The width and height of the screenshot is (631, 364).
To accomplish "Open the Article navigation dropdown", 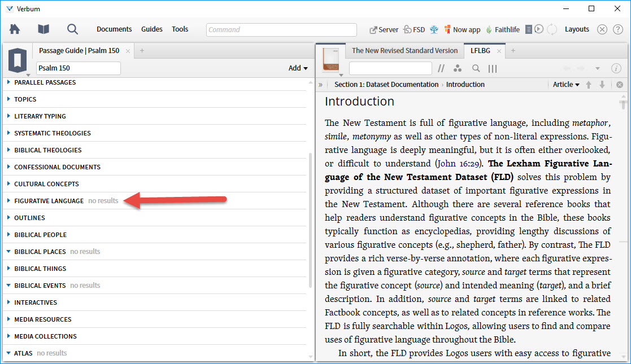I will click(x=566, y=85).
